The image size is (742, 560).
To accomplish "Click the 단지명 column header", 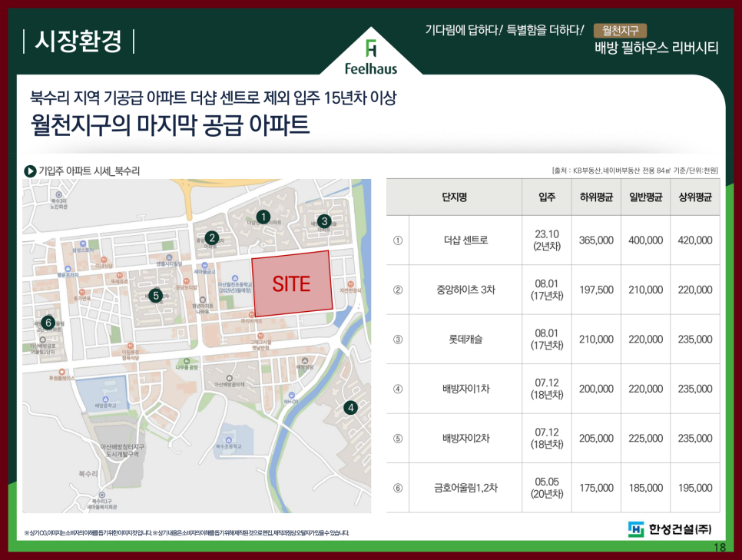I will (x=454, y=197).
